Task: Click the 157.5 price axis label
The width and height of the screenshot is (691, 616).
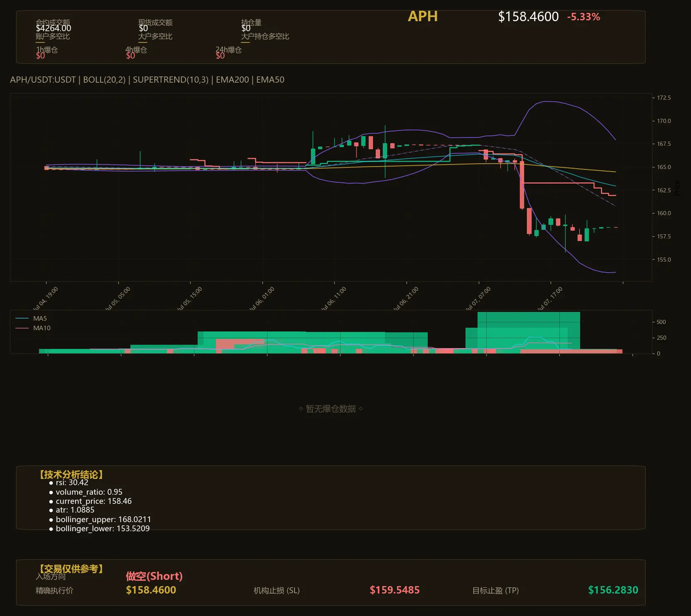Action: 664,236
